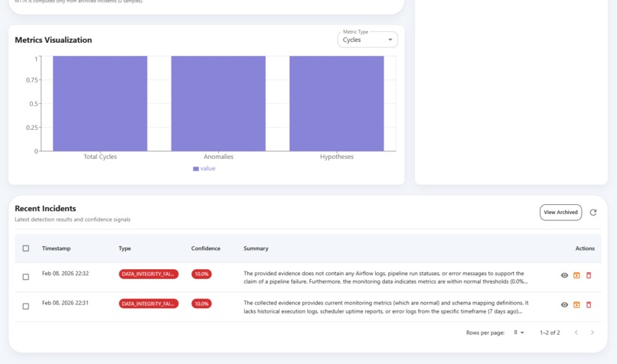Image resolution: width=617 pixels, height=364 pixels.
Task: Click the Timestamp column header
Action: coord(57,249)
